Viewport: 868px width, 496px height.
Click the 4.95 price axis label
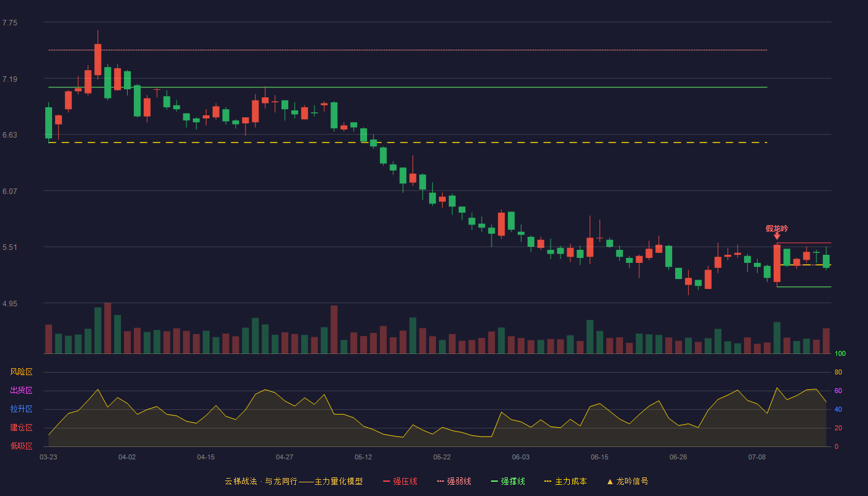click(10, 304)
